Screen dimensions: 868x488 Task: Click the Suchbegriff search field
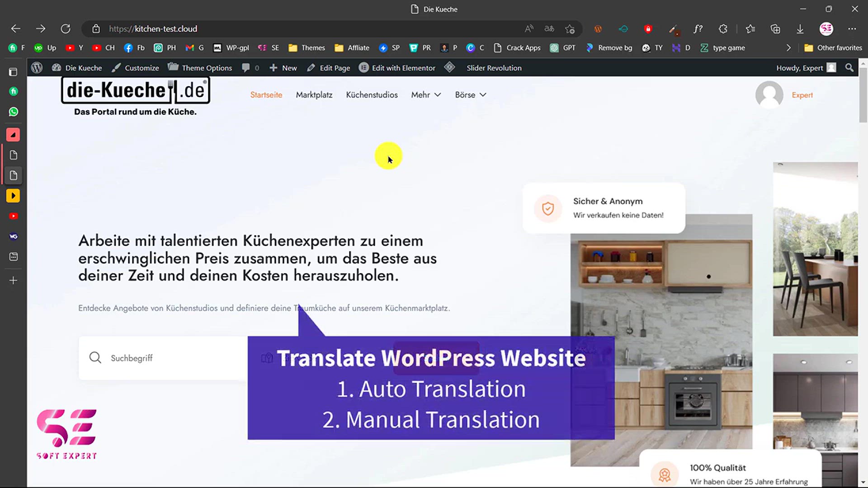pyautogui.click(x=163, y=358)
